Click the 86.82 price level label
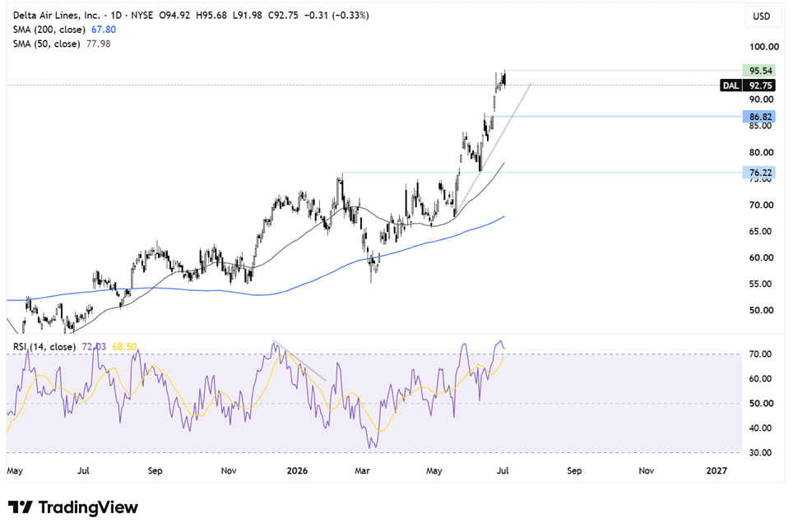Screen dimensions: 793x532 758,116
